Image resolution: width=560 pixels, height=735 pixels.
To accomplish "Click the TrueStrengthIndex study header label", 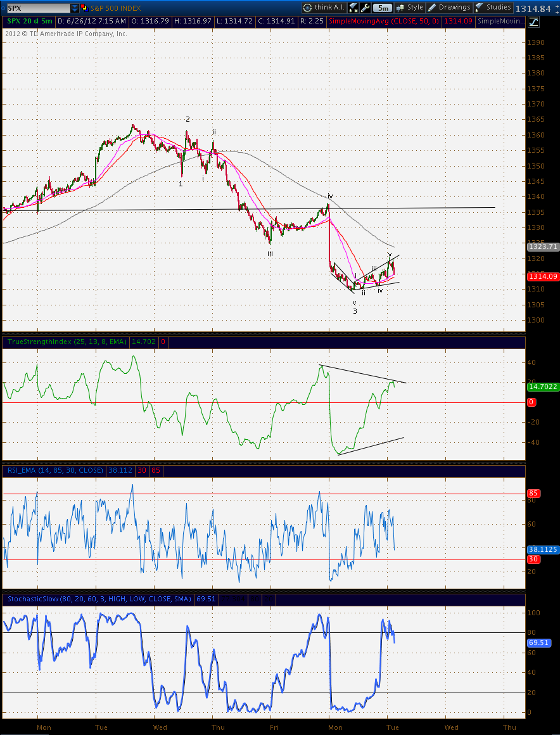I will coord(67,342).
